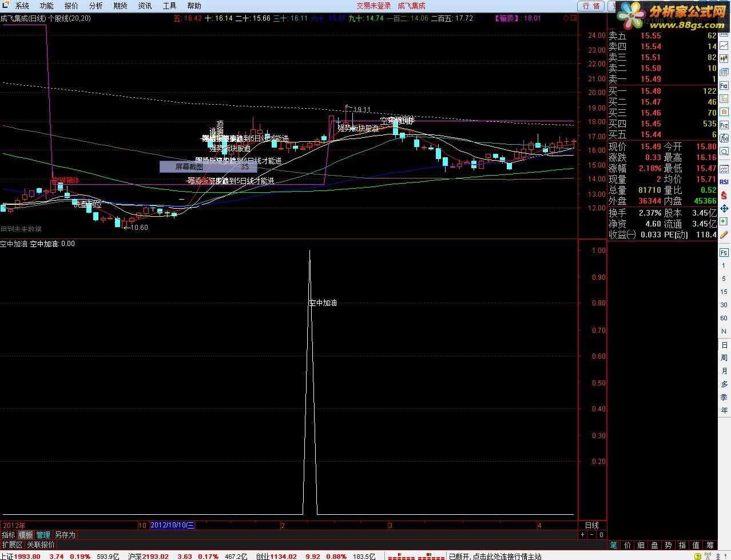The width and height of the screenshot is (731, 560).
Task: Click the FS time-sharing icon
Action: click(724, 252)
